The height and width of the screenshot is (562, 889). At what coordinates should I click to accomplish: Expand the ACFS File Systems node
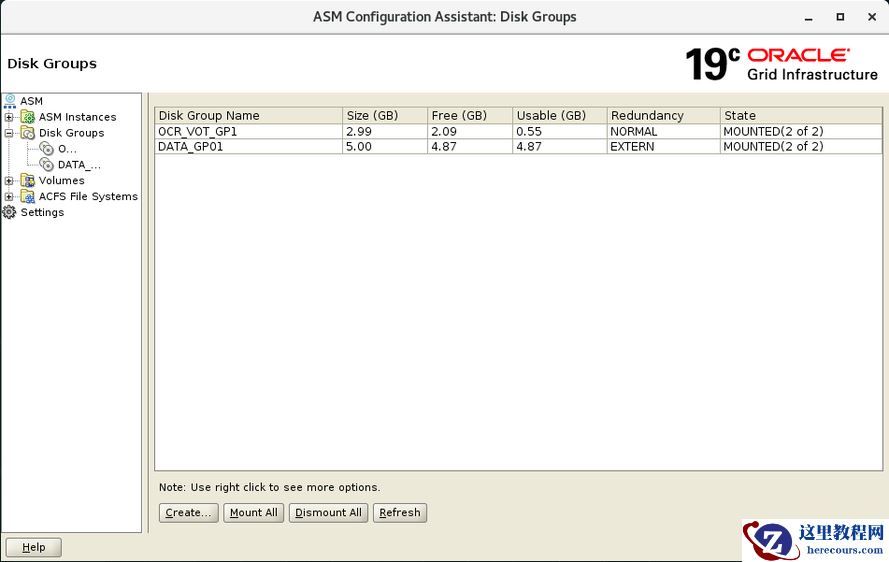tap(10, 197)
